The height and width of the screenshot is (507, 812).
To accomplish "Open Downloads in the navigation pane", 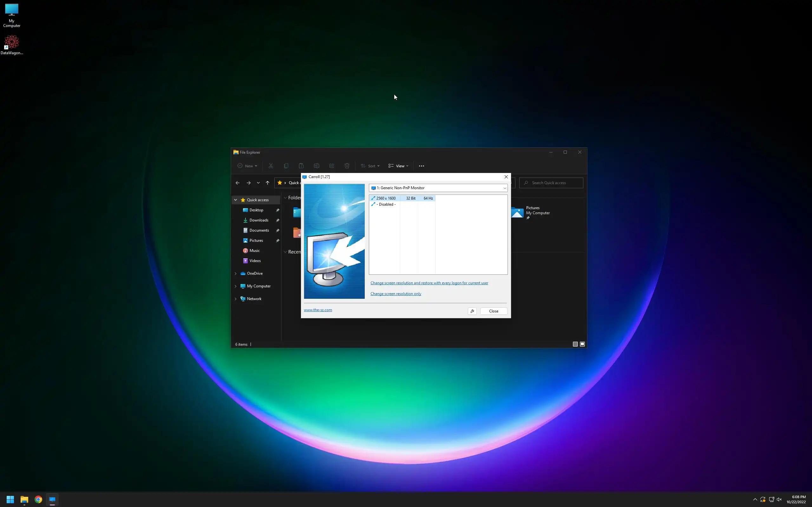I will (259, 220).
